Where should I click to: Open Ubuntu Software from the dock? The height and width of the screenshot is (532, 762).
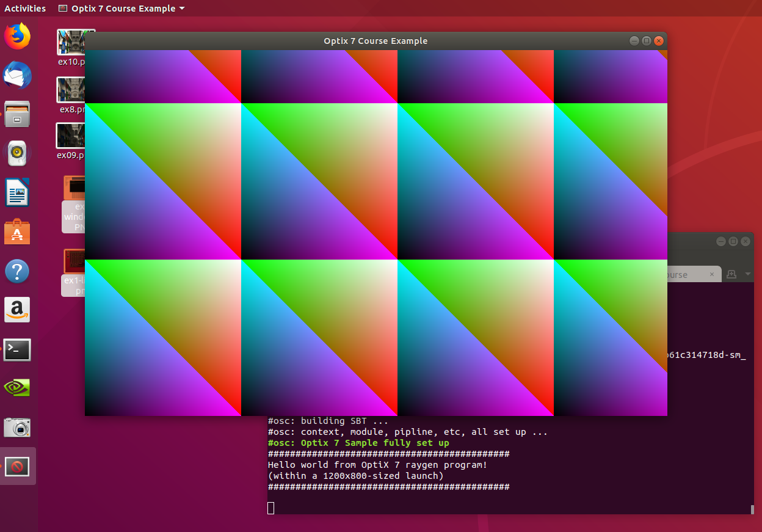[x=17, y=231]
